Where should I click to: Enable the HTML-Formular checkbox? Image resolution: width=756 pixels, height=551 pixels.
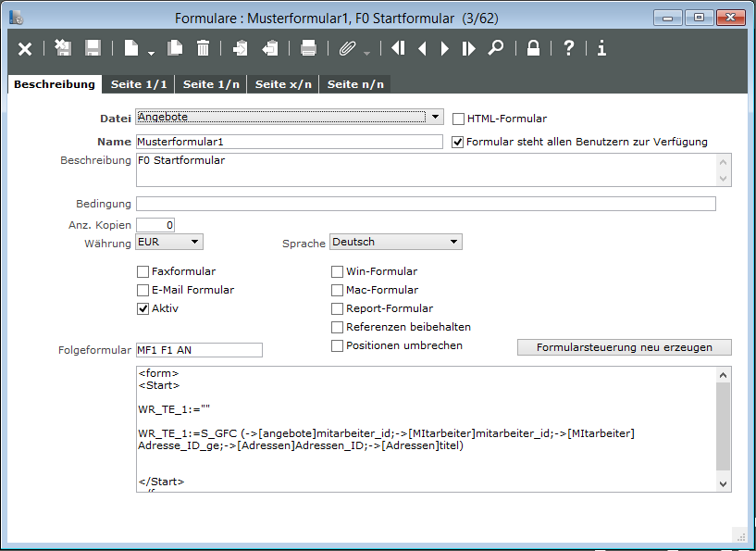coord(458,119)
